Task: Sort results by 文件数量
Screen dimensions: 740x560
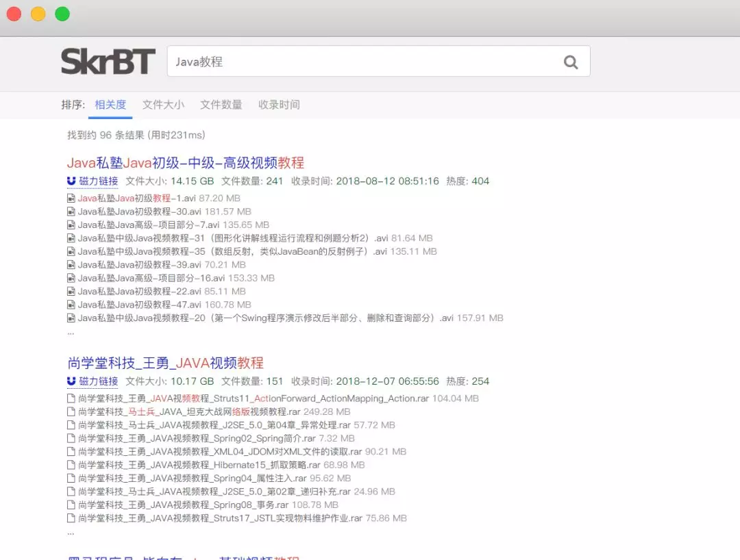Action: click(221, 105)
